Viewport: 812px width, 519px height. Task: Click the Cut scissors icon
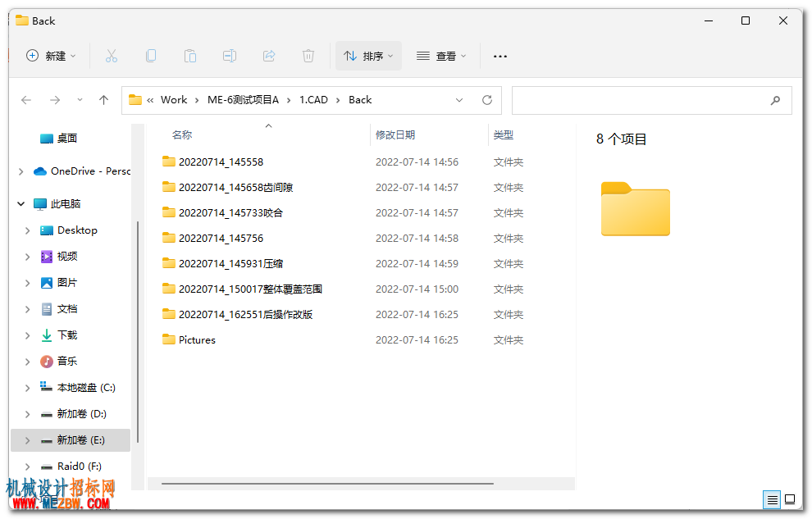tap(112, 56)
